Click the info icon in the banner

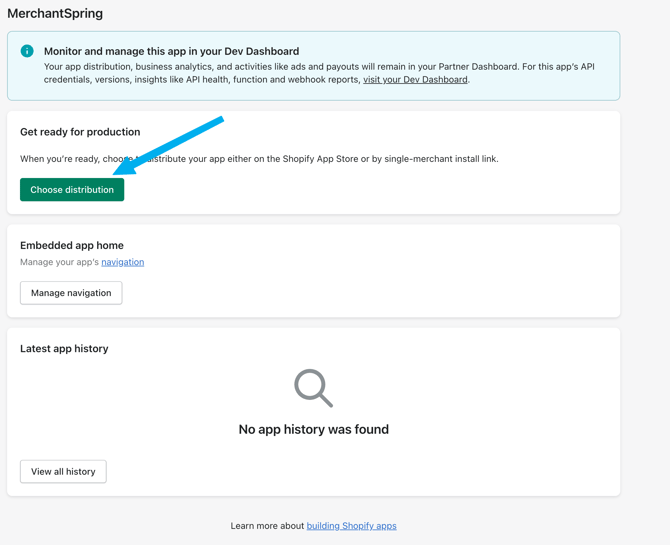pyautogui.click(x=27, y=51)
